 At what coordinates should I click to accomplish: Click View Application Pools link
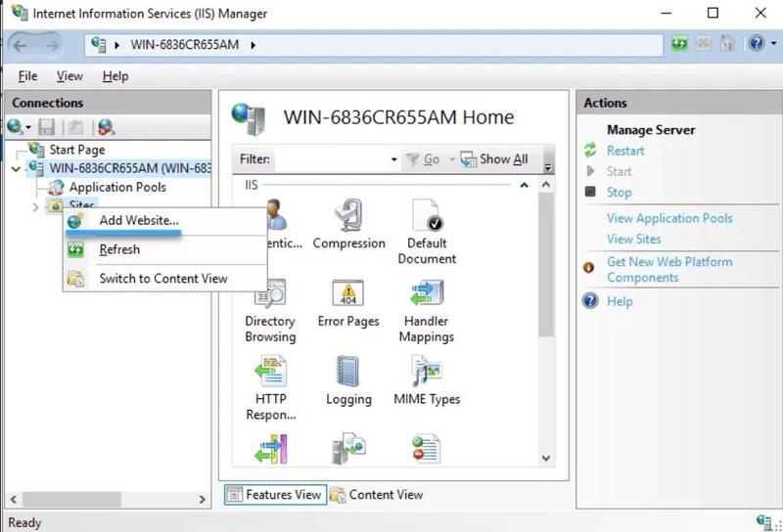pos(669,218)
